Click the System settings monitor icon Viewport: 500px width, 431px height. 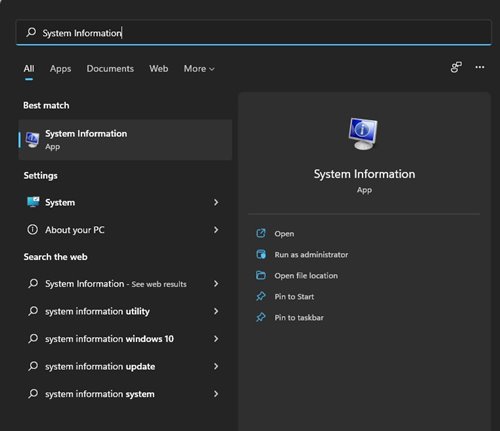click(33, 202)
